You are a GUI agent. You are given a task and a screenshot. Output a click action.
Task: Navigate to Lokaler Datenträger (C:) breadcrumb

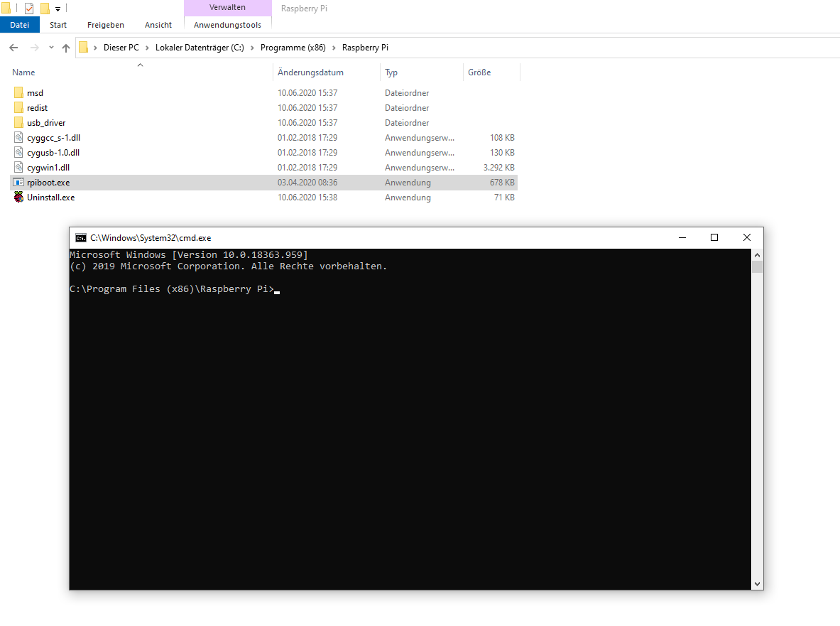(200, 48)
